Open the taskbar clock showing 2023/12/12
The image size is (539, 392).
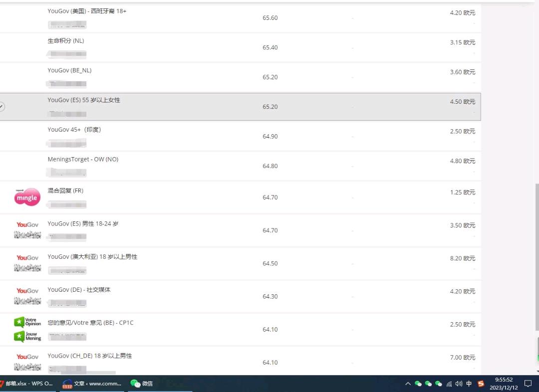tap(504, 384)
